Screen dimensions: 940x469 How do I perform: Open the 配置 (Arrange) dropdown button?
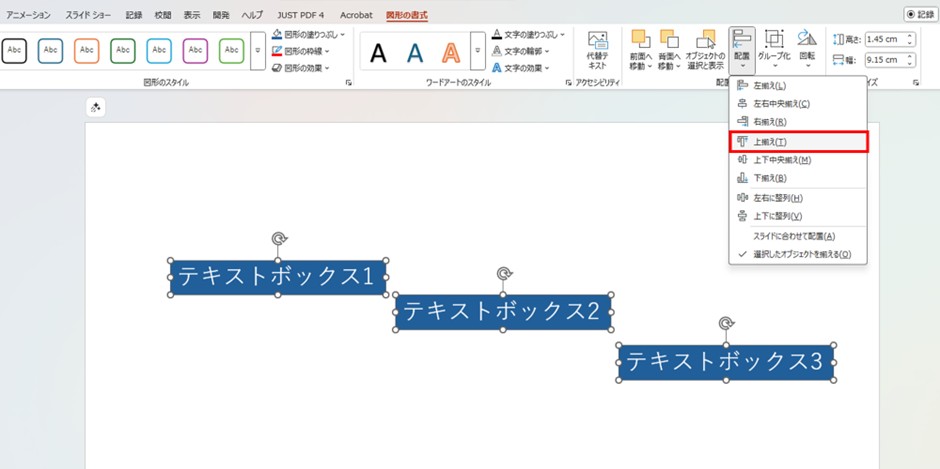[741, 50]
